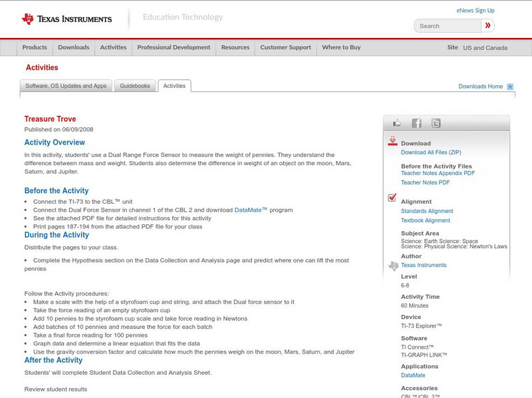Image resolution: width=532 pixels, height=398 pixels.
Task: Focus the Search input field
Action: pos(448,26)
